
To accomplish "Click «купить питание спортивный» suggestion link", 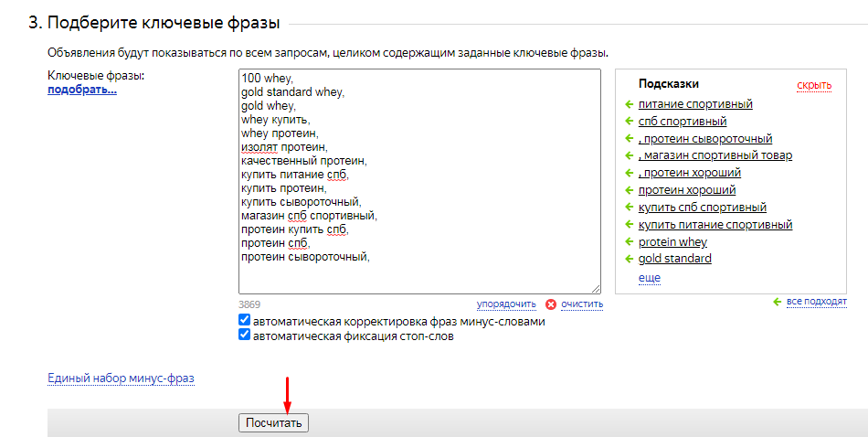I will coord(715,225).
